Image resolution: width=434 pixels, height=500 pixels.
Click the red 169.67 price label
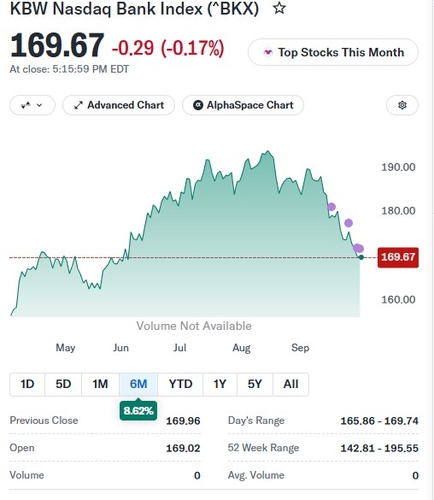(x=398, y=257)
